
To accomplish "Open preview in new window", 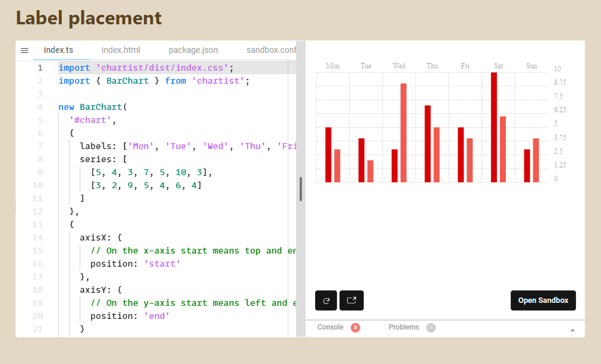I will coord(351,300).
